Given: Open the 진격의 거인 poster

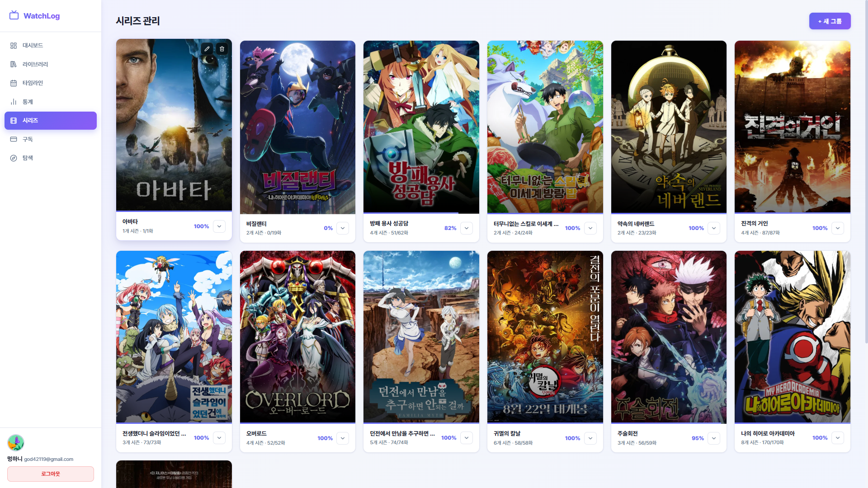Looking at the screenshot, I should point(793,127).
